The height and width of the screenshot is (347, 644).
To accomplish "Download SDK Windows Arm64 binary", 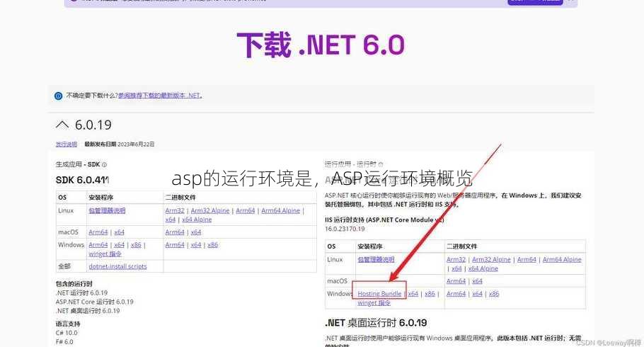I will tap(175, 245).
